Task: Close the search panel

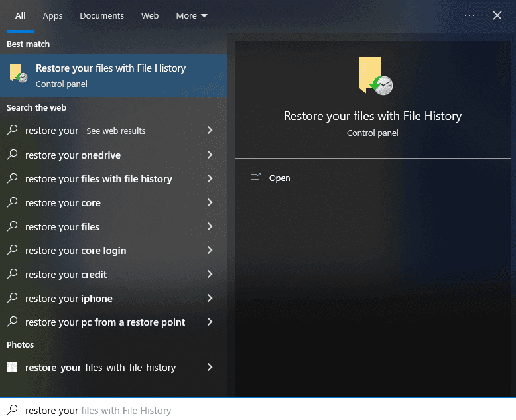Action: click(x=497, y=15)
